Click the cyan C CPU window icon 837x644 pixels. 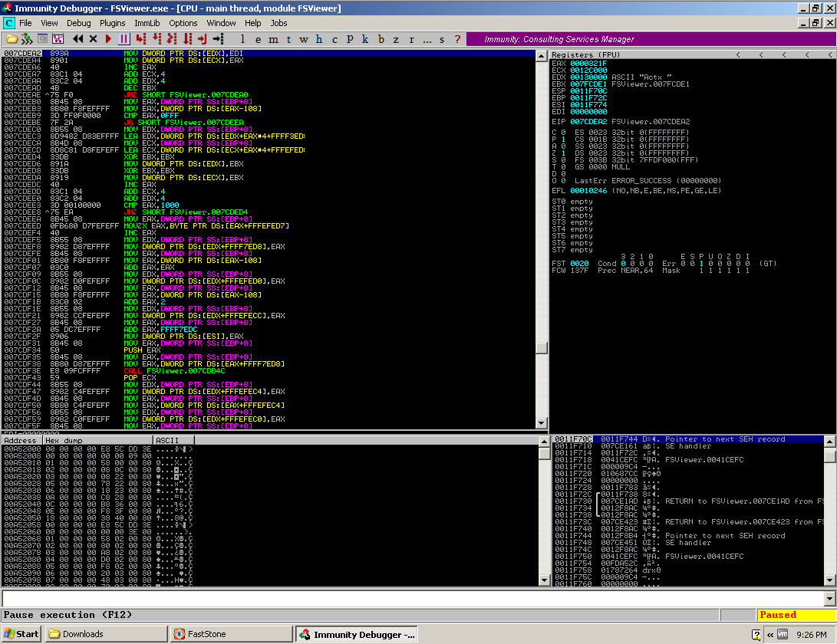click(9, 23)
